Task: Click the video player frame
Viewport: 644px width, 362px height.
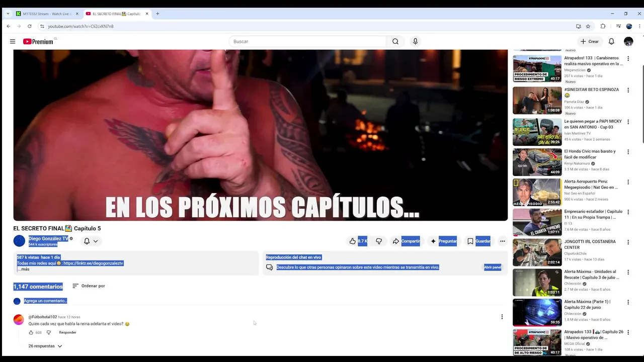Action: [x=261, y=135]
